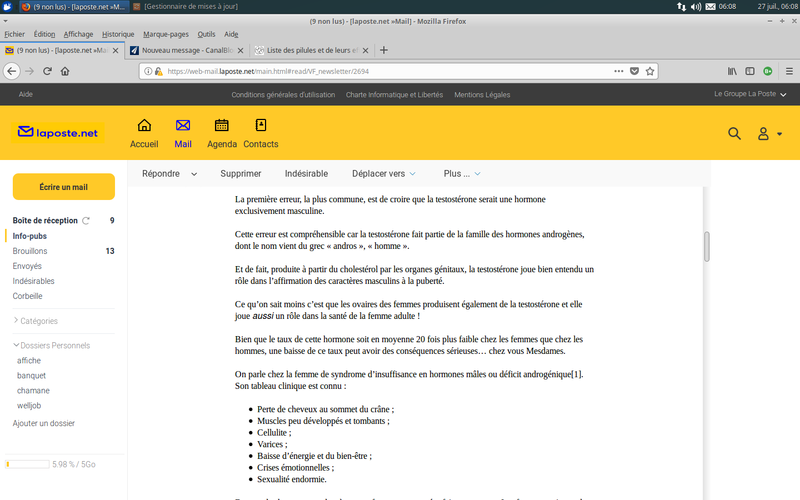Screen dimensions: 800x500
Task: Toggle the Firefox sidebar icon
Action: click(x=750, y=71)
